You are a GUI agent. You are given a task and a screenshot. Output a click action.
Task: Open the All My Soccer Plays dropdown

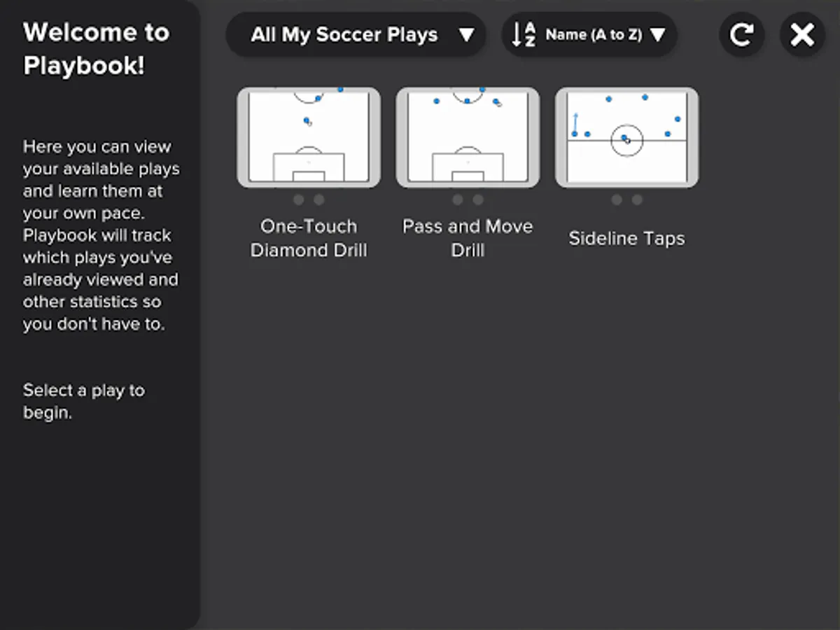344,34
